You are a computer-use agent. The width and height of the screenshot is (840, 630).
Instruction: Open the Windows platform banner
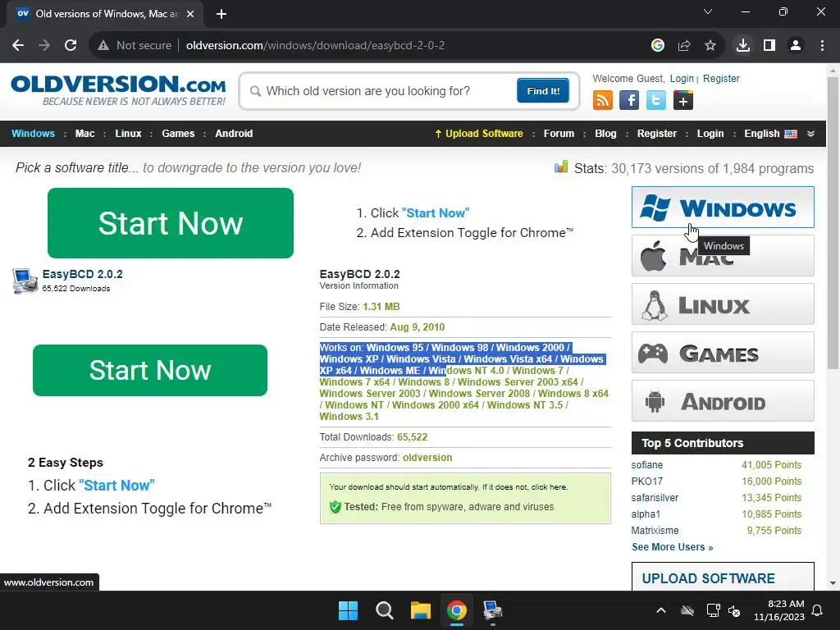[723, 208]
